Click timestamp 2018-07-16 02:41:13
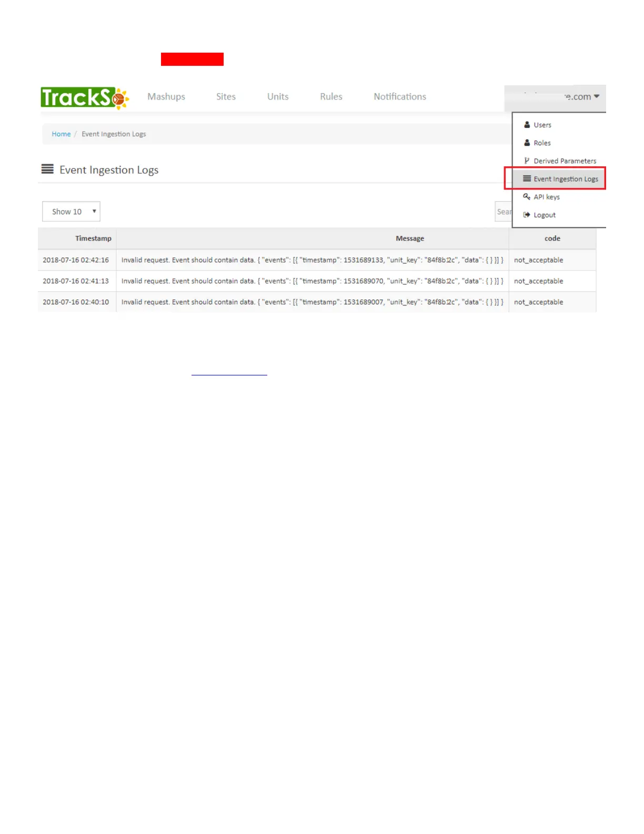Viewport: 644px width, 834px height. pyautogui.click(x=76, y=281)
